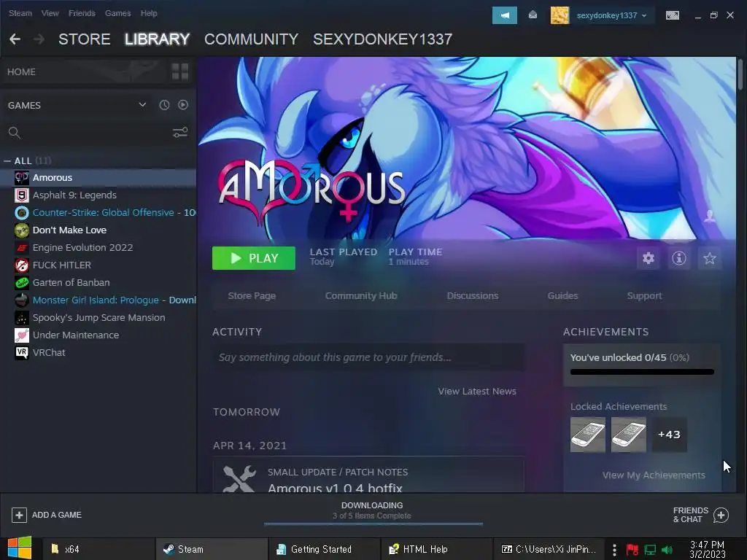Go back with the left arrow
The height and width of the screenshot is (560, 747).
15,39
